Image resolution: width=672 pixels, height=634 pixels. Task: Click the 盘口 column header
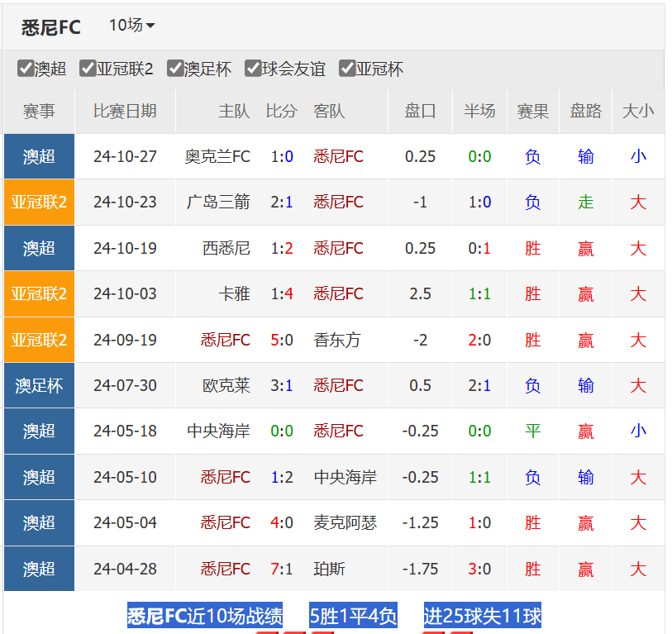[420, 112]
